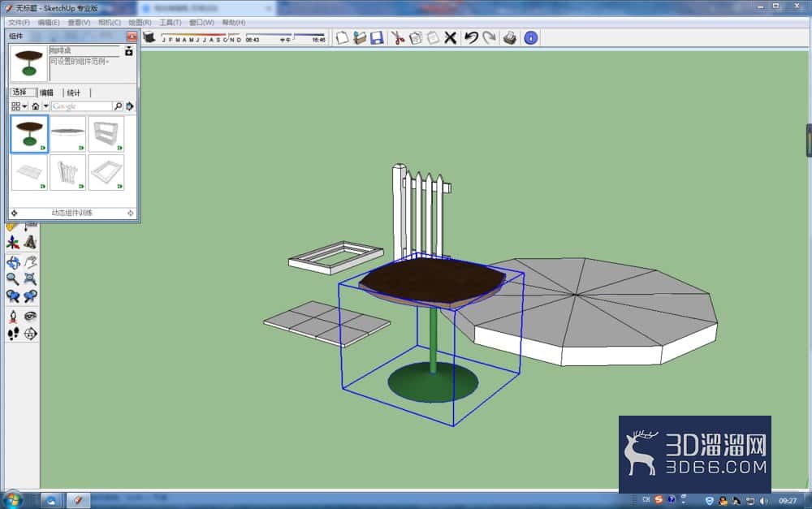The image size is (812, 509).
Task: Click the Zoom Extents tool
Action: click(x=31, y=279)
